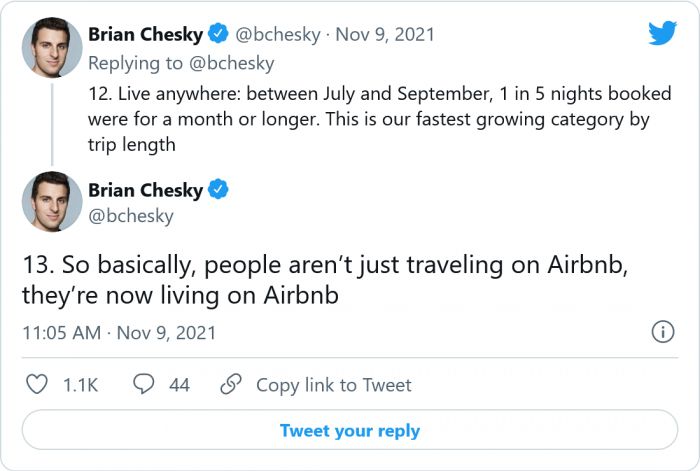Open the '11:05 AM · Nov 9, 2021' timestamp
700x471 pixels.
pyautogui.click(x=119, y=332)
